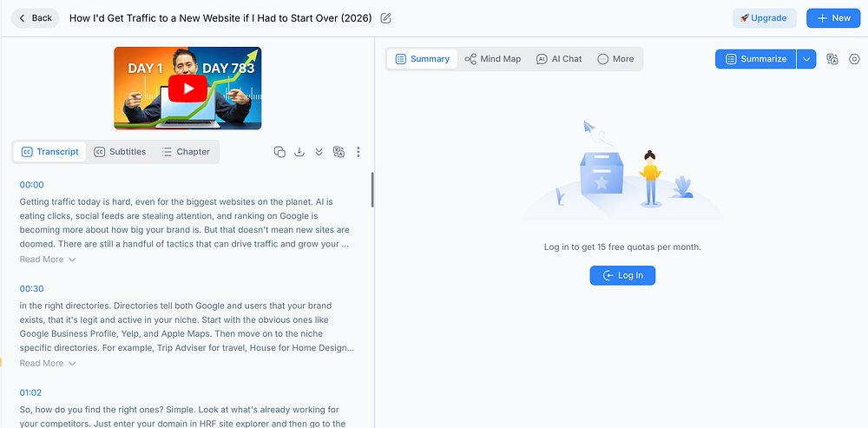Viewport: 868px width, 428px height.
Task: Open summary settings hexagon icon
Action: [x=854, y=59]
